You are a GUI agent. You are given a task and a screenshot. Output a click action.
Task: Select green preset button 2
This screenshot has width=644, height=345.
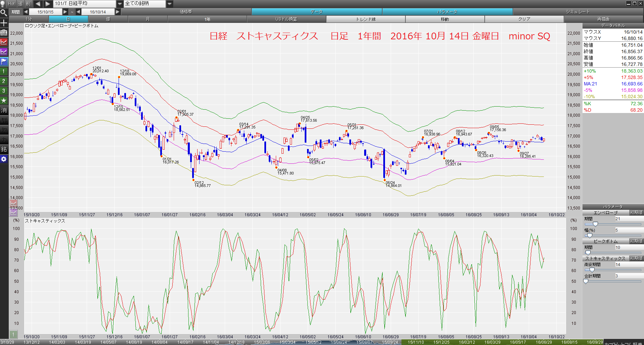pyautogui.click(x=4, y=81)
